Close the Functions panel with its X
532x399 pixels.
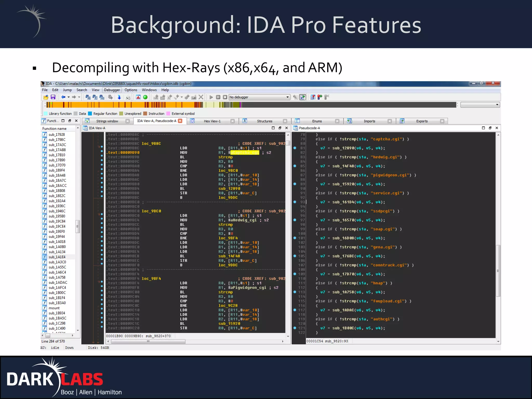(x=76, y=121)
